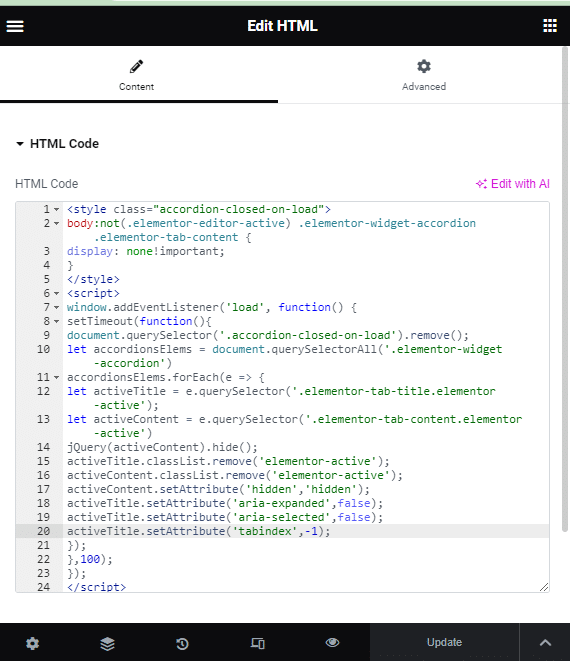Click the Update button
570x661 pixels.
click(444, 642)
